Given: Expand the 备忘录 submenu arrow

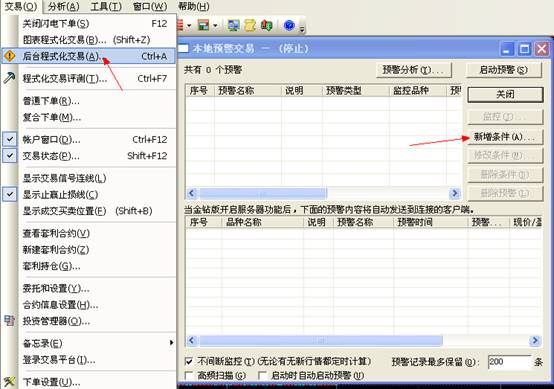Looking at the screenshot, I should pos(171,342).
